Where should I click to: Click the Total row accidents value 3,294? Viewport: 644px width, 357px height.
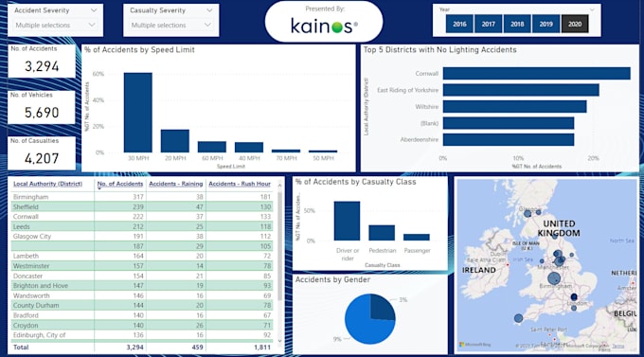click(x=134, y=348)
